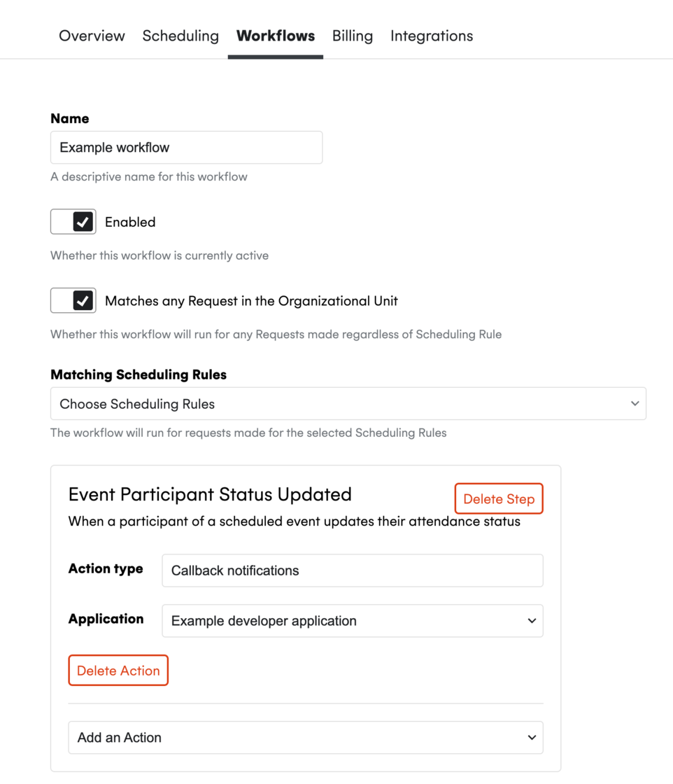673x784 pixels.
Task: Click the Delete Step button
Action: (x=499, y=498)
